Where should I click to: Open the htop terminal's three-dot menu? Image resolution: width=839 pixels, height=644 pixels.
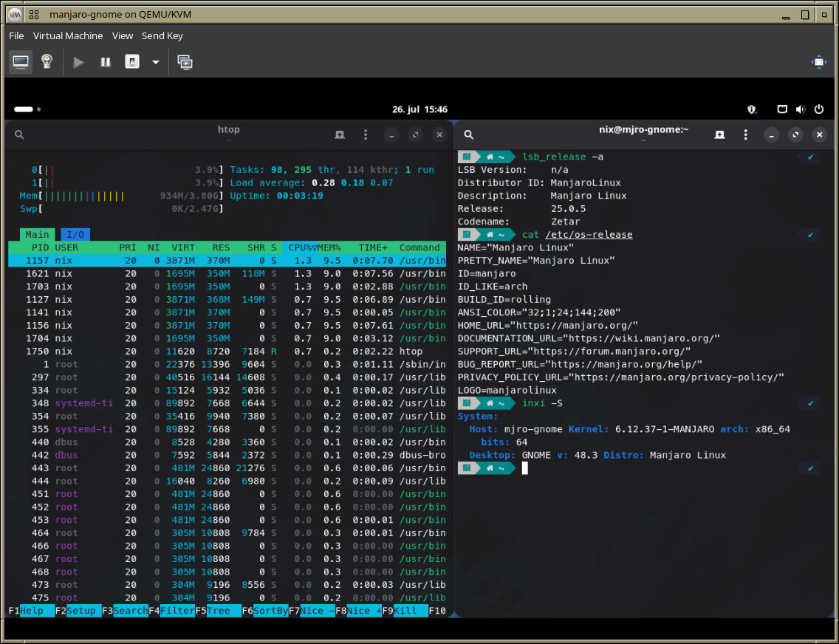[x=366, y=135]
